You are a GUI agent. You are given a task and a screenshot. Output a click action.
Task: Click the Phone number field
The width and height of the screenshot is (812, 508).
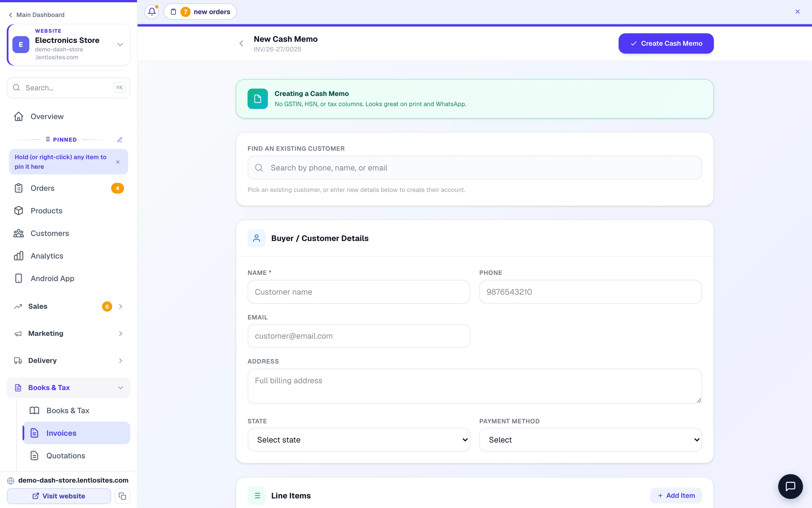click(x=590, y=292)
